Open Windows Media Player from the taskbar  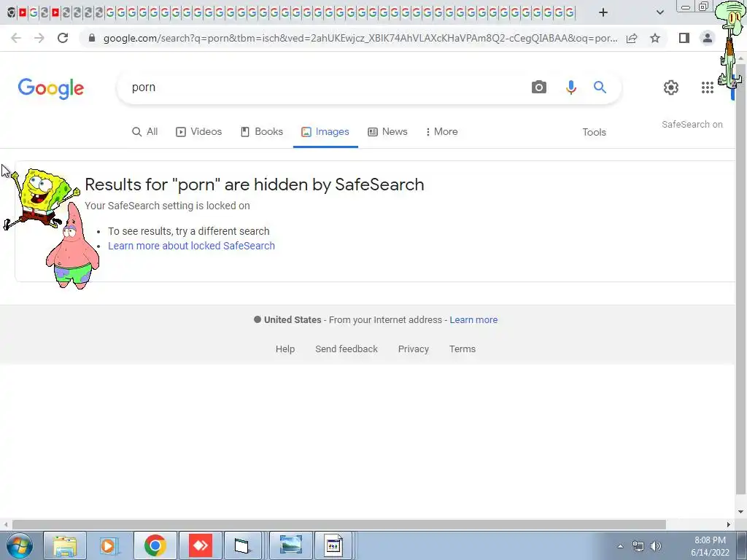[109, 545]
